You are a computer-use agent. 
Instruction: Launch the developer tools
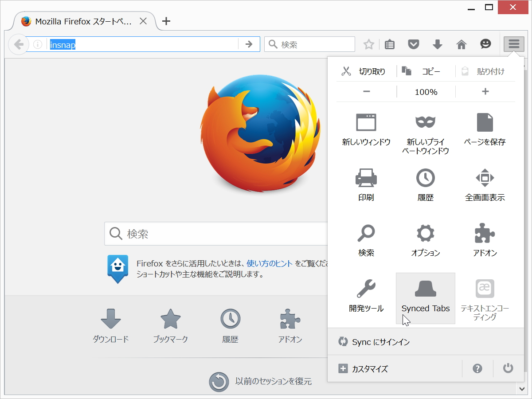pyautogui.click(x=366, y=295)
